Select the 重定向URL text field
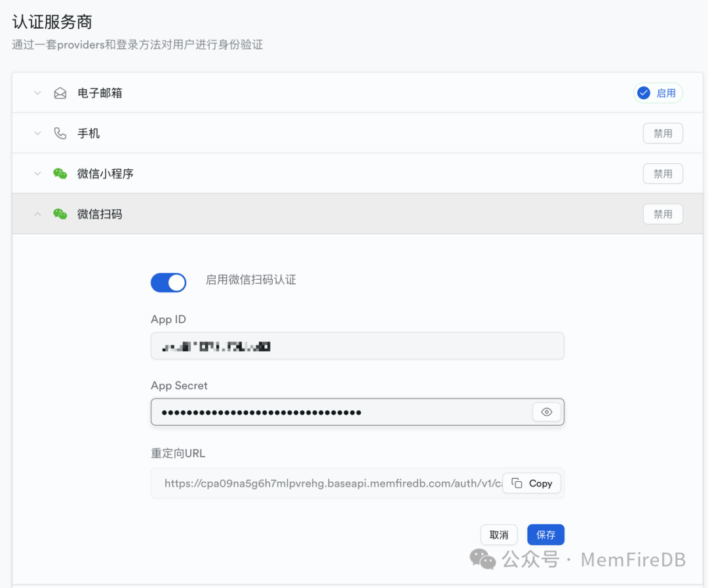Viewport: 708px width, 588px height. point(358,483)
